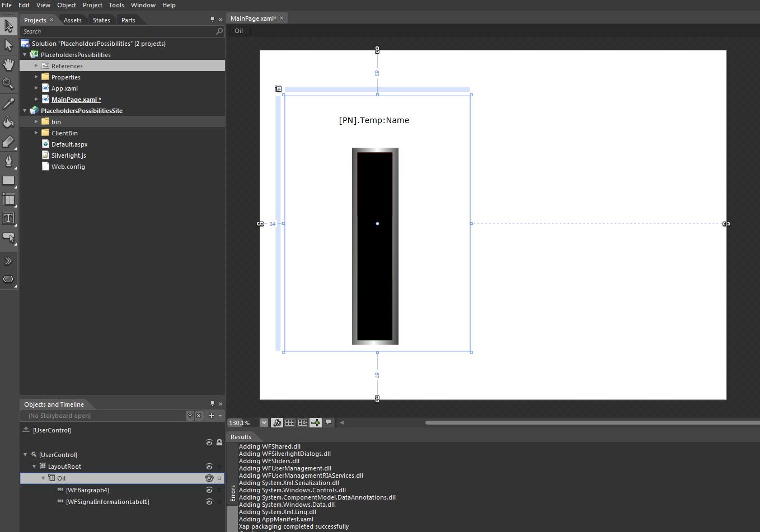Select the Zoom magnifier tool

(8, 84)
